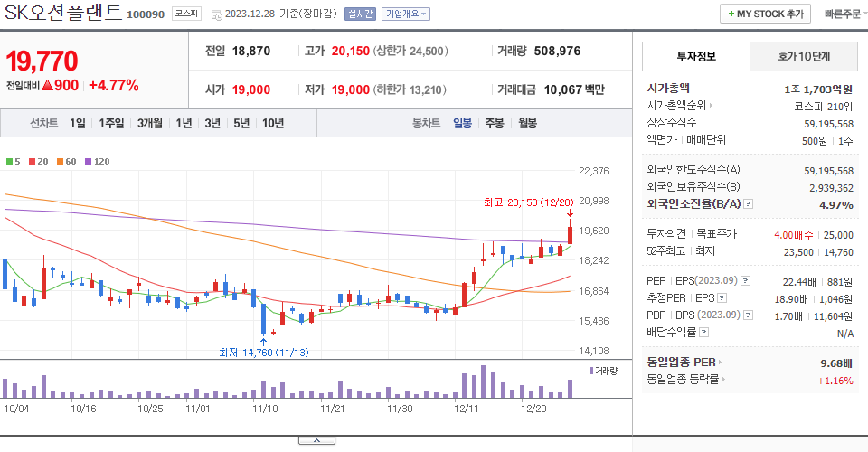Switch to the 투자정보 tab
This screenshot has height=452, width=868.
696,56
